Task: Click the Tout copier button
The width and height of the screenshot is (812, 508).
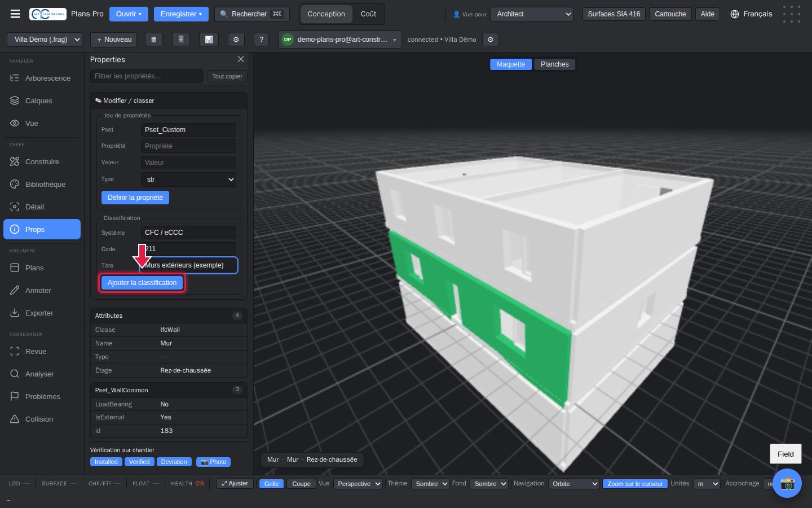Action: 227,76
